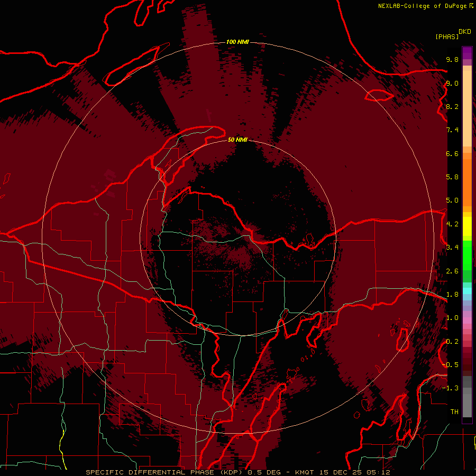
Task: Select the 9.0 scale value
Action: point(452,83)
